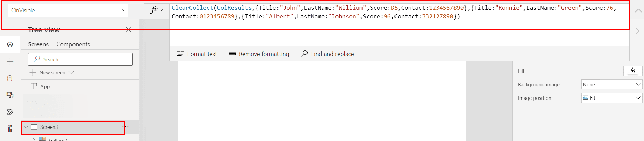Open the Background image dropdown

click(x=612, y=84)
